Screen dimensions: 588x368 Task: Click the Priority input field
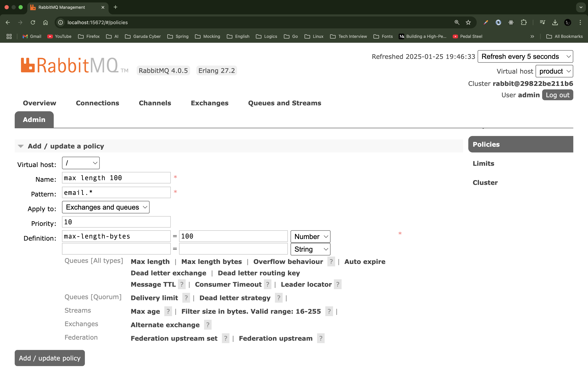116,222
